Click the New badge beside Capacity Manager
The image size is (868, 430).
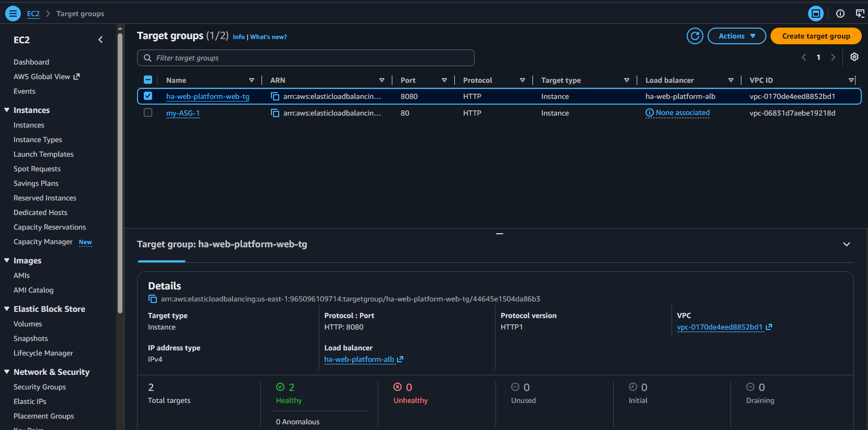click(x=85, y=242)
